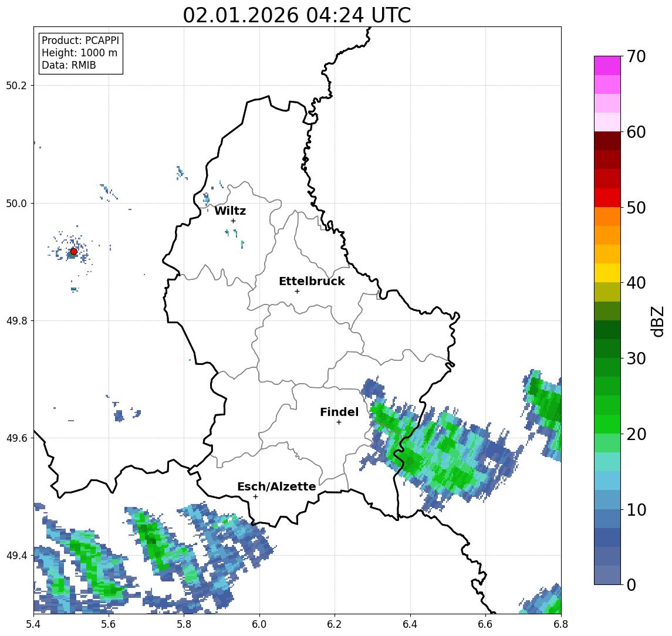Click the 40 tick on the colorbar
This screenshot has height=636, width=672.
(636, 283)
